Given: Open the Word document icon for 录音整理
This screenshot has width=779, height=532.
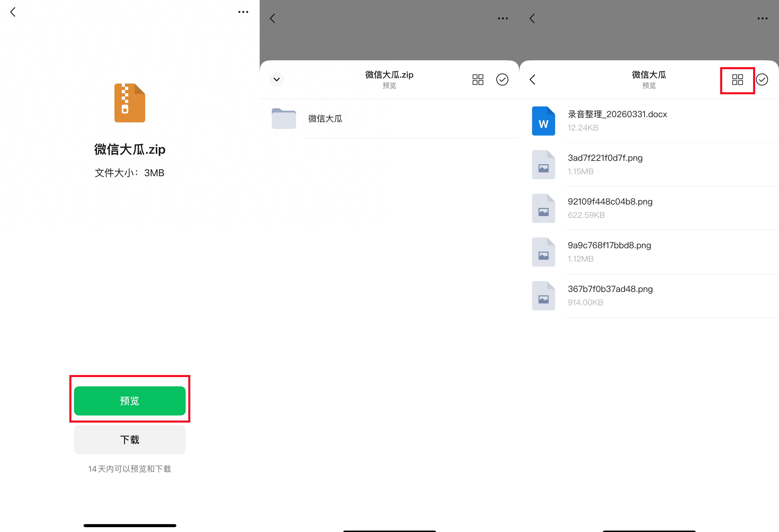Looking at the screenshot, I should (543, 121).
